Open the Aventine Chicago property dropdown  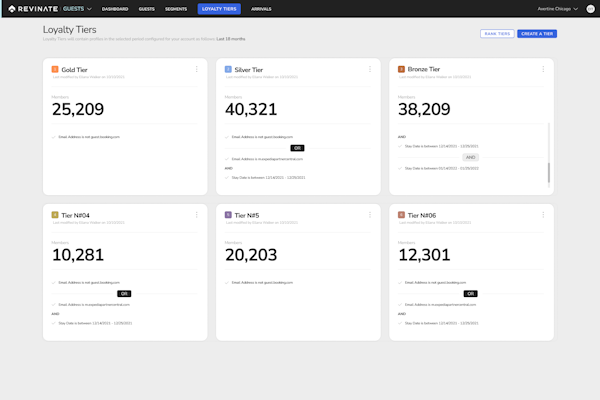click(558, 8)
